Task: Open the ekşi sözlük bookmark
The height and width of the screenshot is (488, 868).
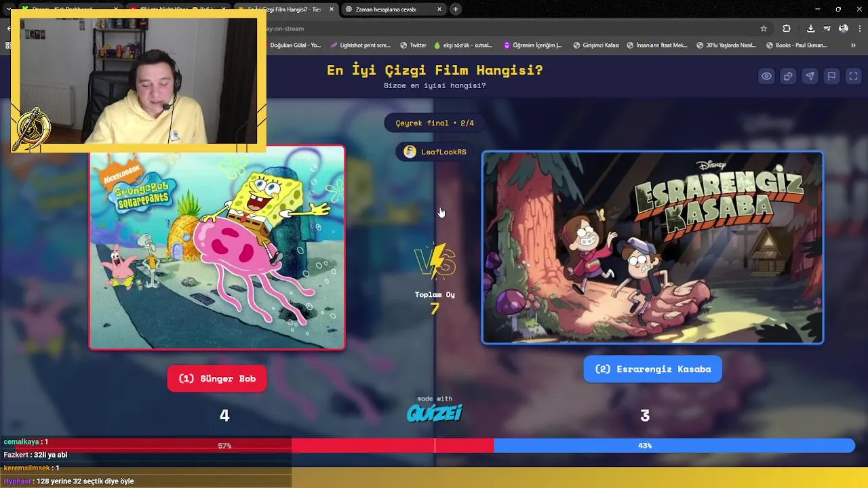Action: click(x=463, y=45)
